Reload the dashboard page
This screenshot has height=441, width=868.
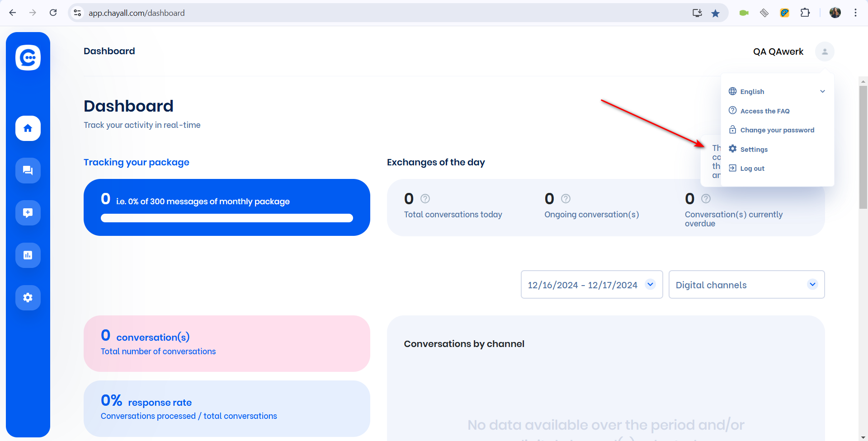(x=53, y=13)
